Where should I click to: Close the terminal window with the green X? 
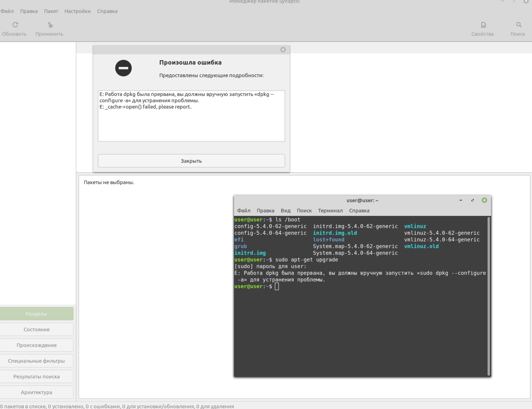click(484, 200)
